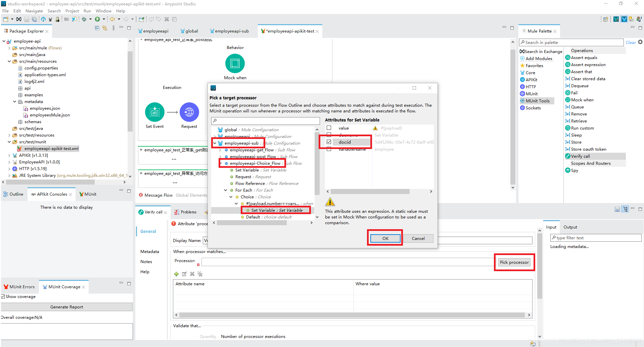
Task: Click the edit attribute pencil icon
Action: (184, 274)
